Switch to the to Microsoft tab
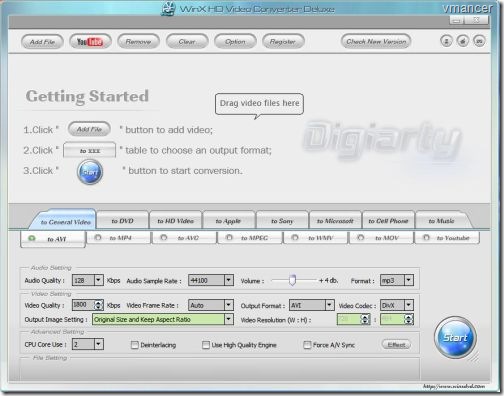The image size is (504, 396). (335, 221)
